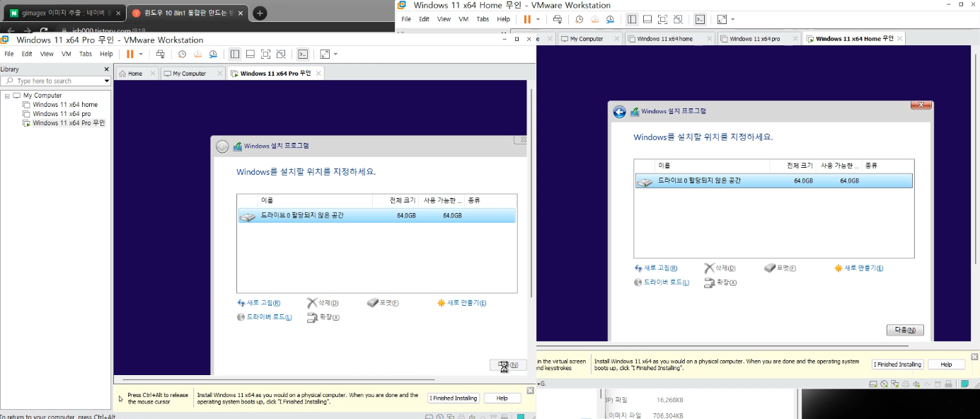
Task: Open snapshot manager in the Pro 무인 window
Action: click(213, 54)
